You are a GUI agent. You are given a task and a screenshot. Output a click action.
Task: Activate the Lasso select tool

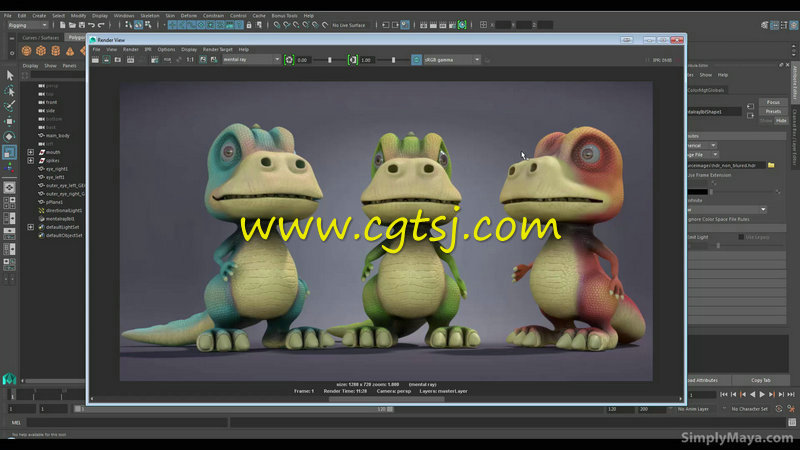9,91
